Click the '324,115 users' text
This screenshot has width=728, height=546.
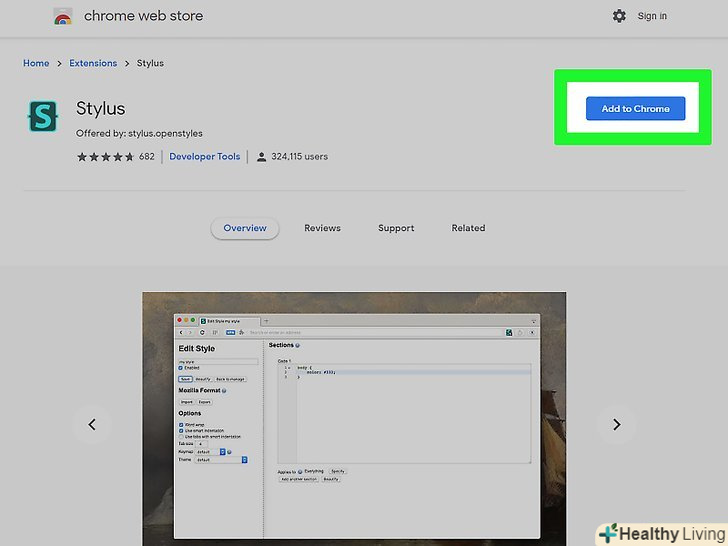299,157
